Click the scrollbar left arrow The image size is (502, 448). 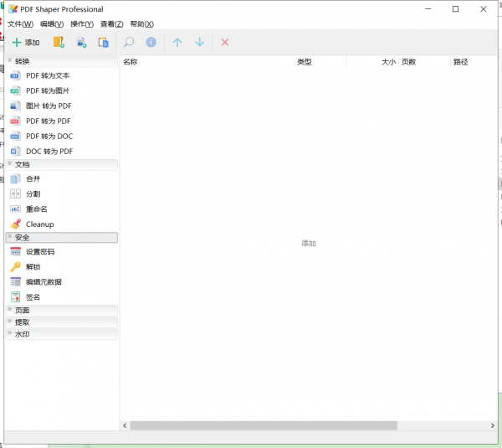125,425
